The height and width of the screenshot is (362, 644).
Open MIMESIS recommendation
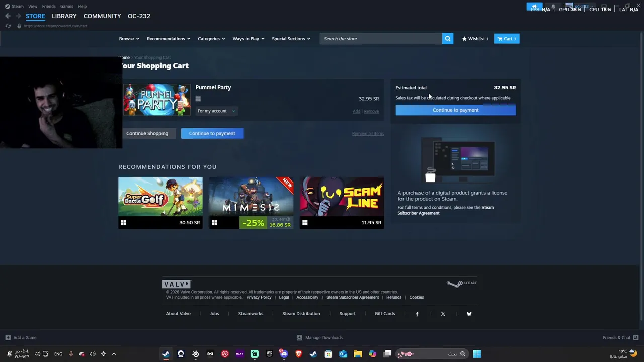coord(251,203)
